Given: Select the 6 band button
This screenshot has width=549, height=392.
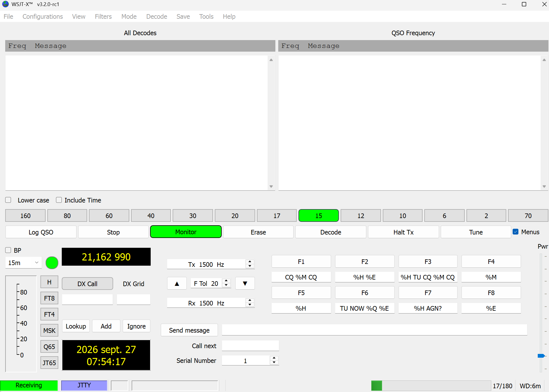Looking at the screenshot, I should click(445, 216).
